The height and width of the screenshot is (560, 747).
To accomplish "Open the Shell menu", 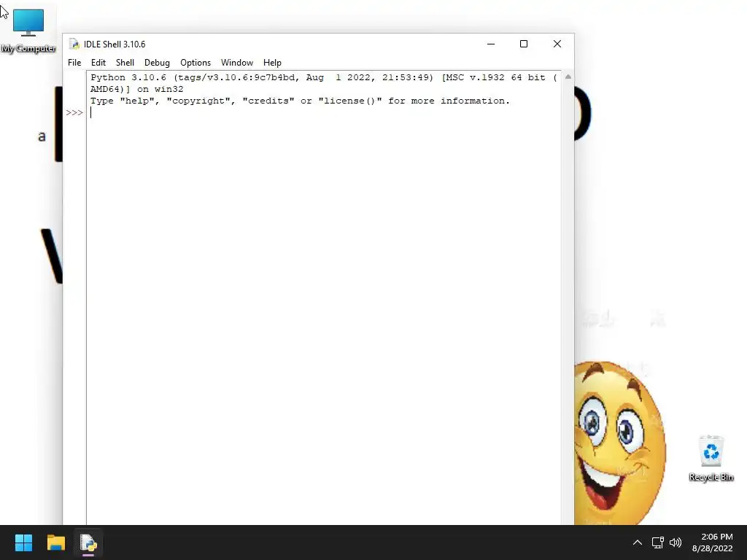I will 125,63.
